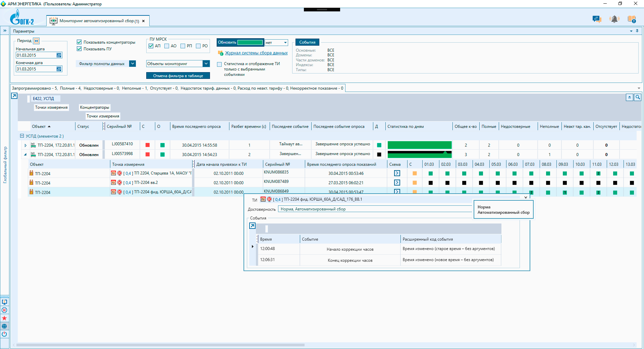Open the book with exclamation mark icon

click(x=632, y=19)
